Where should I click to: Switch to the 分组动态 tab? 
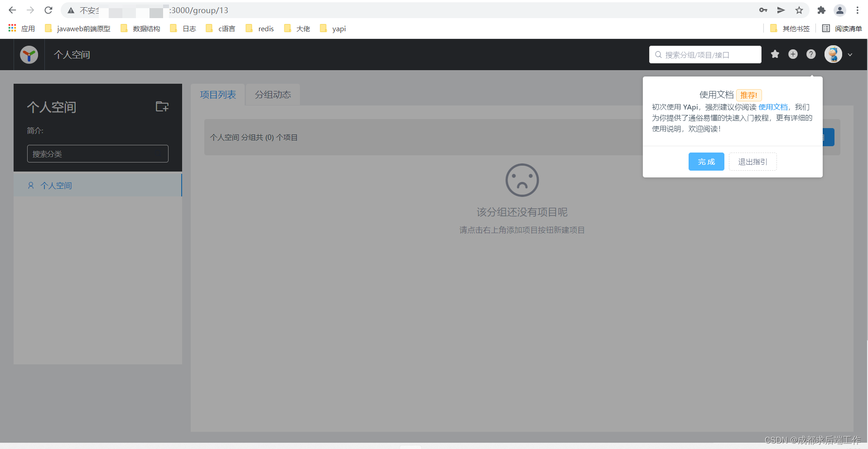coord(272,95)
